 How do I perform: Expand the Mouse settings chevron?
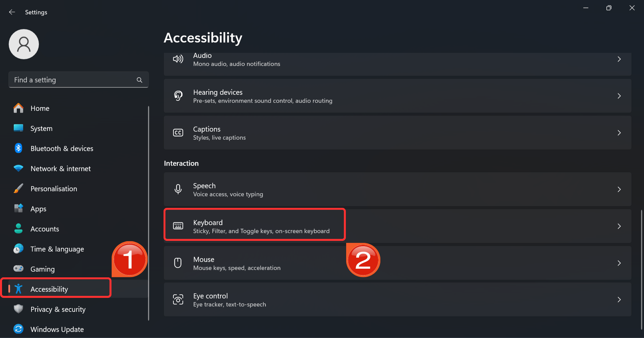click(619, 263)
